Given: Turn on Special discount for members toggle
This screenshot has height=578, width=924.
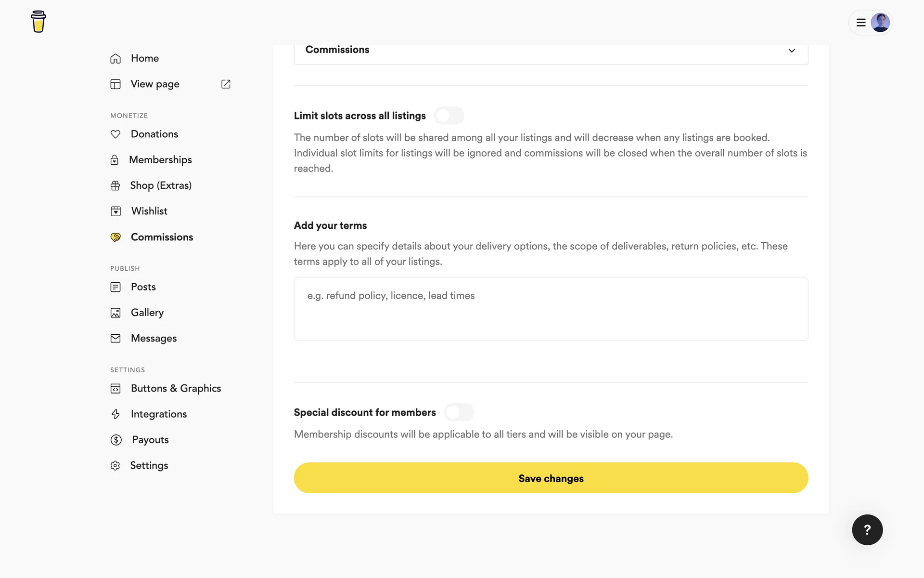Looking at the screenshot, I should (459, 412).
